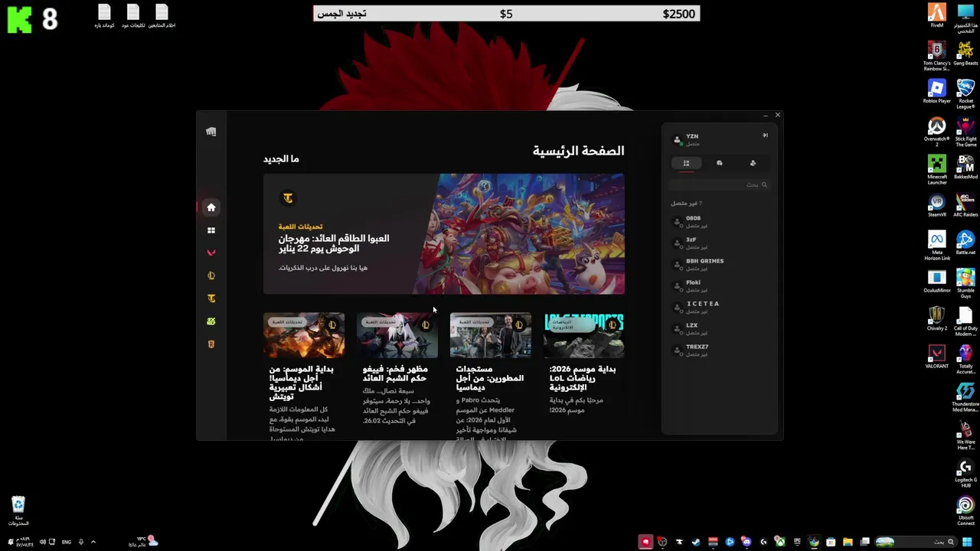Select the League of Legends sidebar icon
This screenshot has height=551, width=980.
click(211, 275)
